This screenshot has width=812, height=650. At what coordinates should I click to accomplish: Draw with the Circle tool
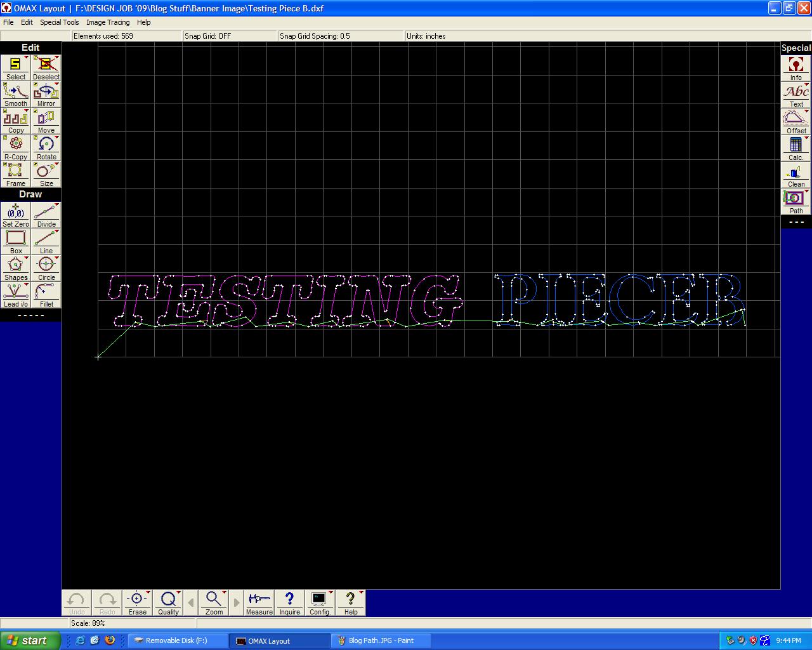tap(46, 269)
